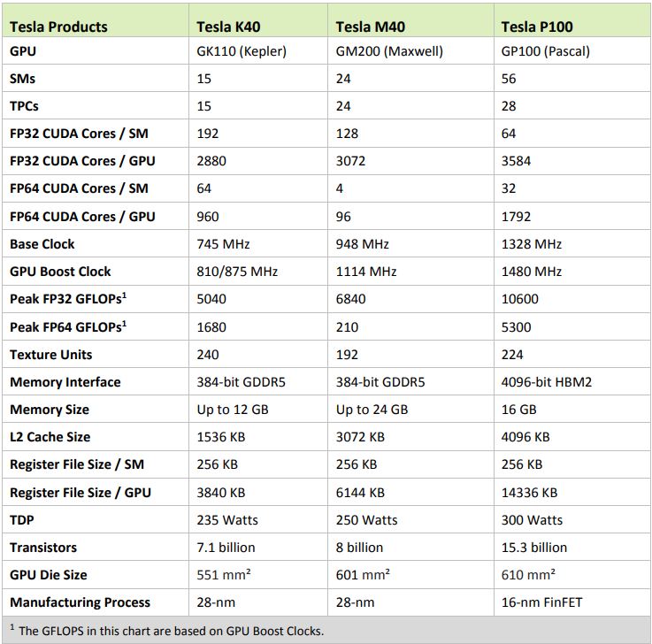Click the L2 Cache Size row label
The width and height of the screenshot is (652, 644).
[50, 437]
